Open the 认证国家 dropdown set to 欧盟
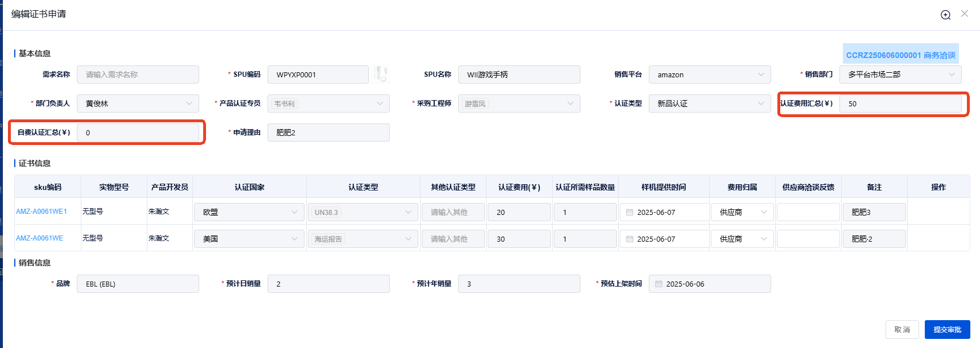 point(249,212)
